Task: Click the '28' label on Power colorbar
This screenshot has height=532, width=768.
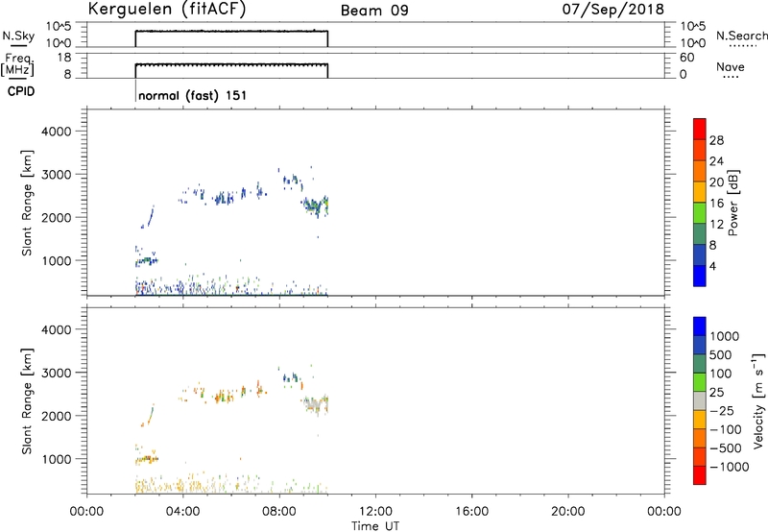Action: click(x=716, y=140)
